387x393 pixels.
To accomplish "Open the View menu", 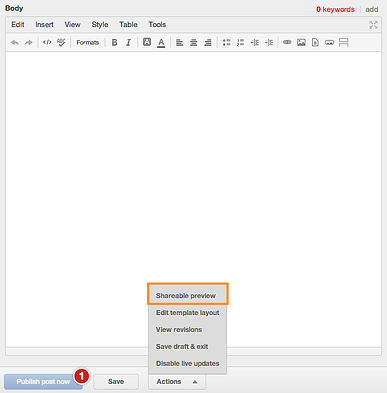I will point(72,24).
